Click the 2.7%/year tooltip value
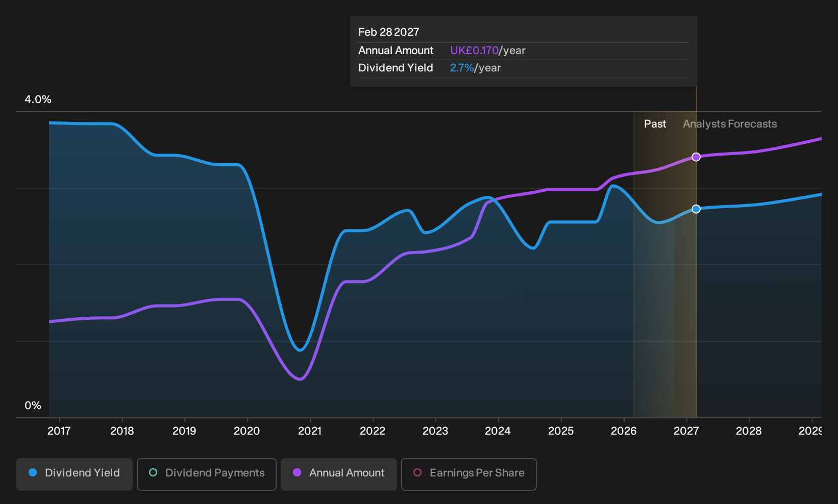 coord(476,68)
